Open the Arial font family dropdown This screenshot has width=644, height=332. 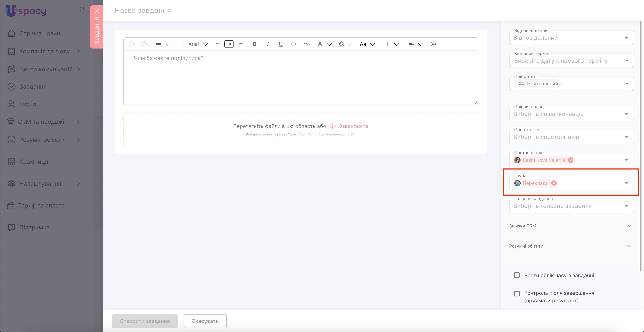coord(198,44)
